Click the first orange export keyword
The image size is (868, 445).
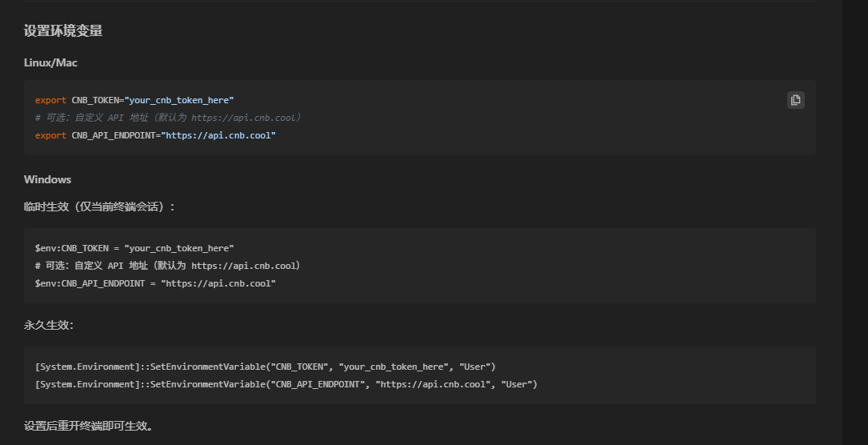(x=50, y=100)
